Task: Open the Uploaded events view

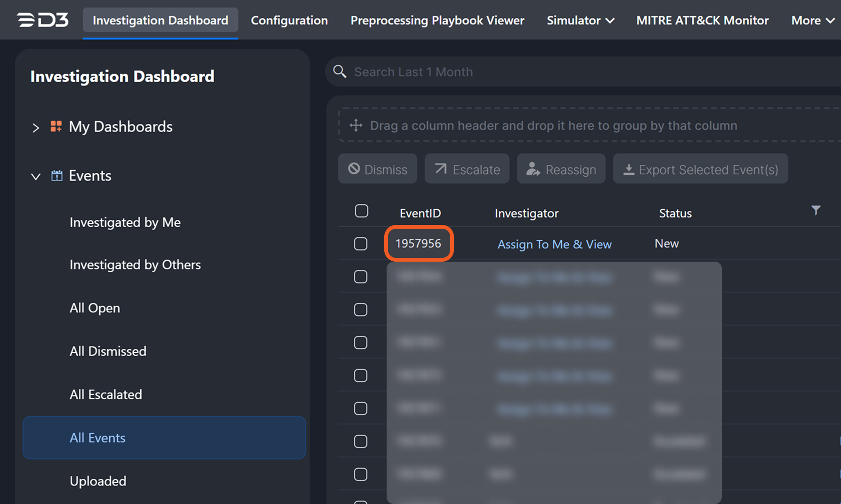Action: point(98,481)
